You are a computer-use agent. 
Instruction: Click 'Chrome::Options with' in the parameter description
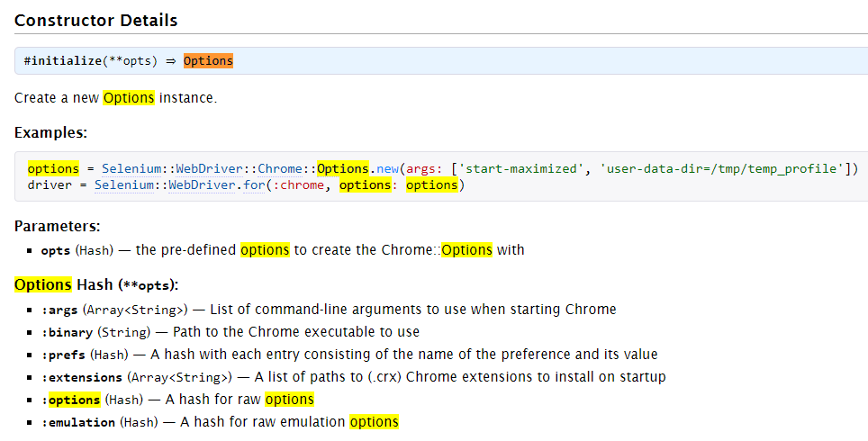[x=453, y=250]
